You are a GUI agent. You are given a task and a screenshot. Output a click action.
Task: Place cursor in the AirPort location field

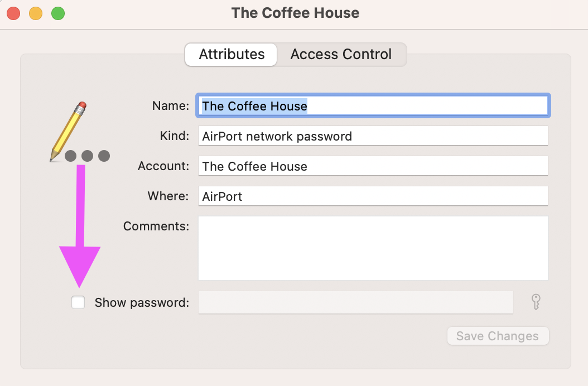click(373, 196)
